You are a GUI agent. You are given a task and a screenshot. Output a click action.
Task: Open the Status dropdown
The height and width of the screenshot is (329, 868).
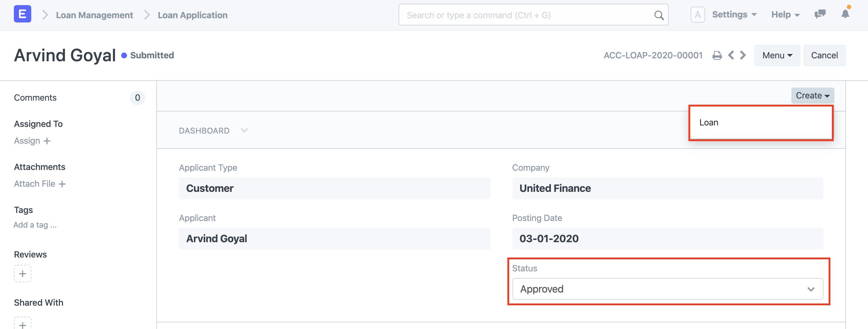click(668, 289)
